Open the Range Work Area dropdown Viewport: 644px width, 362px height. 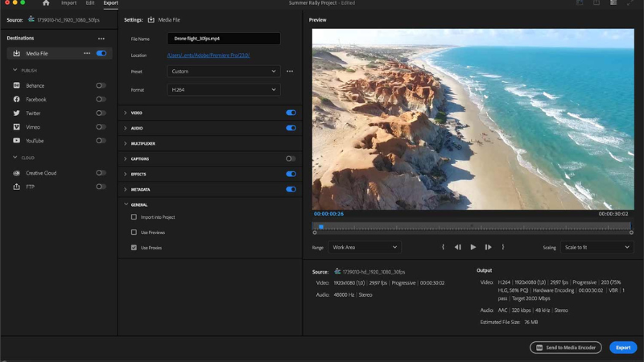[x=365, y=247]
